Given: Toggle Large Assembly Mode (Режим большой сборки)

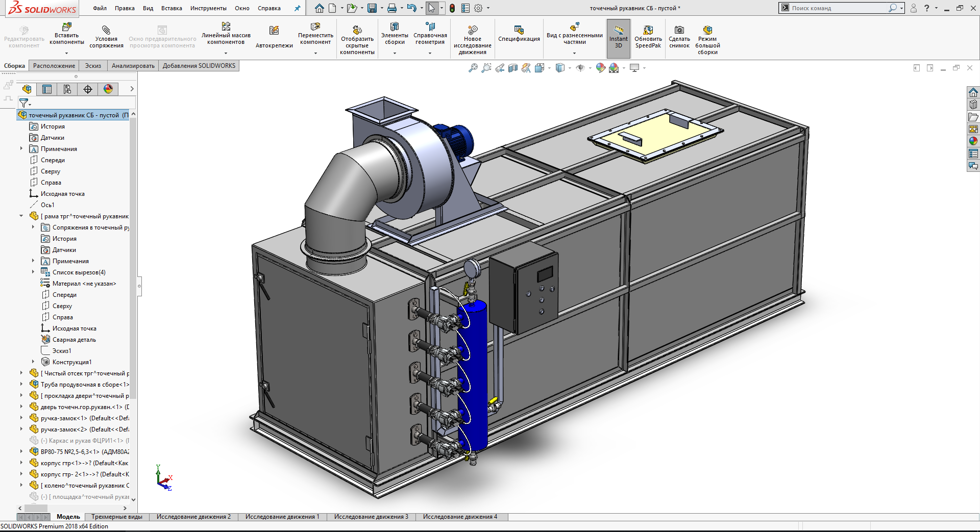Looking at the screenshot, I should 707,31.
